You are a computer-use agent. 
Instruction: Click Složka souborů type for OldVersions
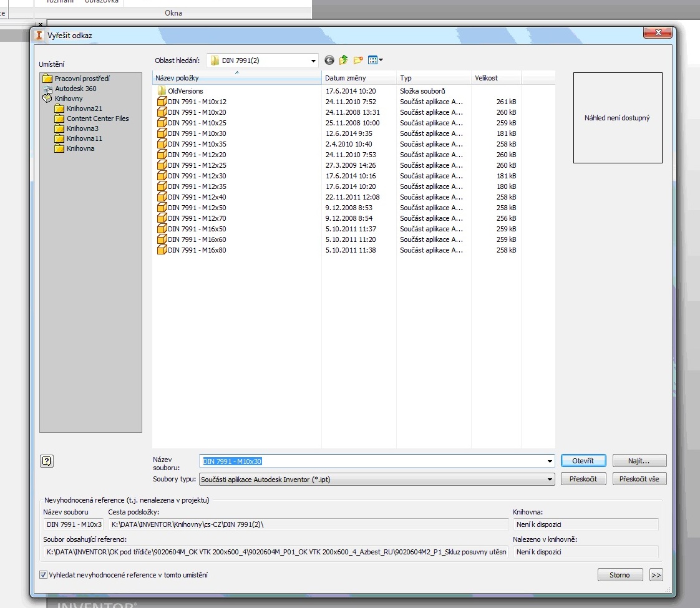(x=422, y=91)
